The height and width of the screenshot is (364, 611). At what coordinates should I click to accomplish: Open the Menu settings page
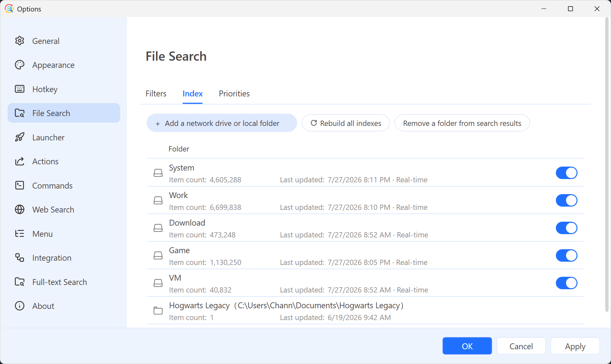pyautogui.click(x=64, y=234)
